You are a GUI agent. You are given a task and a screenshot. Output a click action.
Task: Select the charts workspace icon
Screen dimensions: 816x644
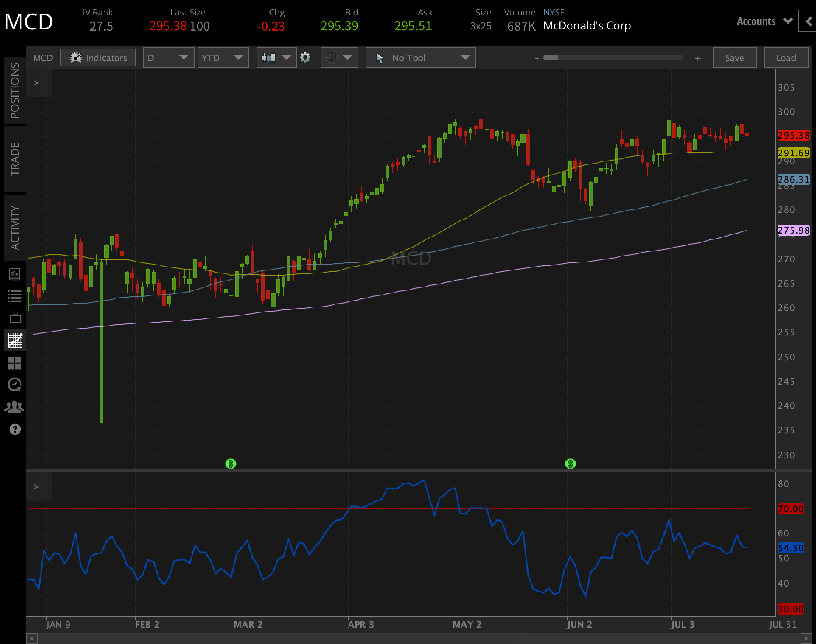15,340
